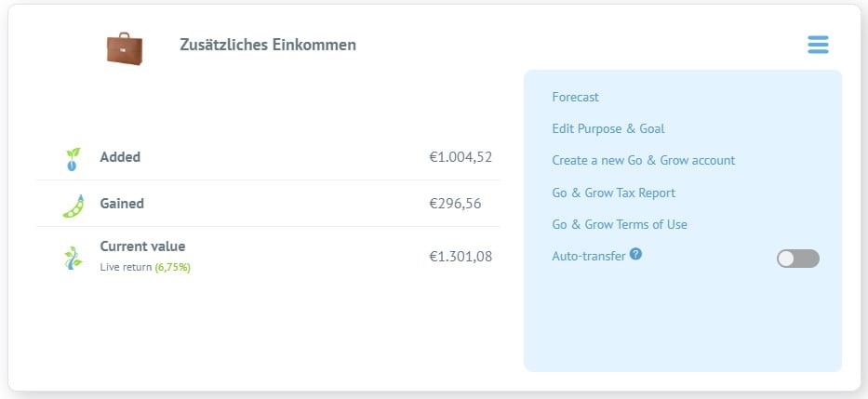Click the seedling icon beside Added
Image resolution: width=868 pixels, height=399 pixels.
click(73, 159)
